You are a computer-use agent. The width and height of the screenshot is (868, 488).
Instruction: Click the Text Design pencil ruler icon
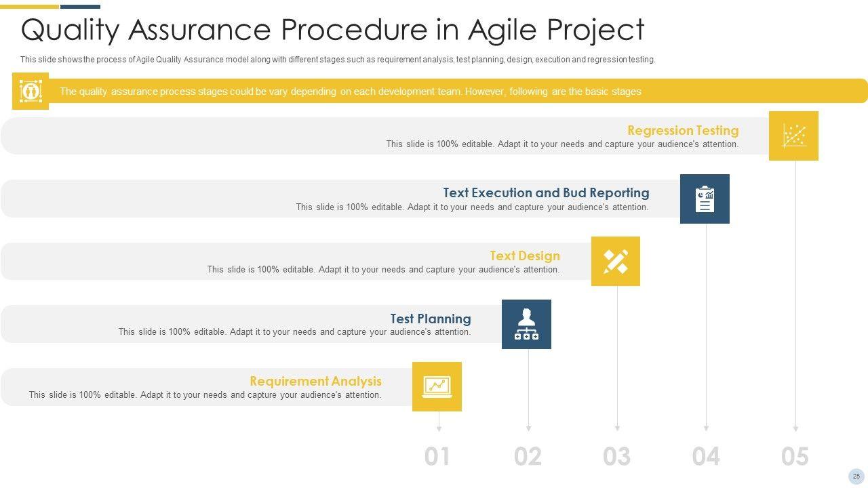click(616, 261)
